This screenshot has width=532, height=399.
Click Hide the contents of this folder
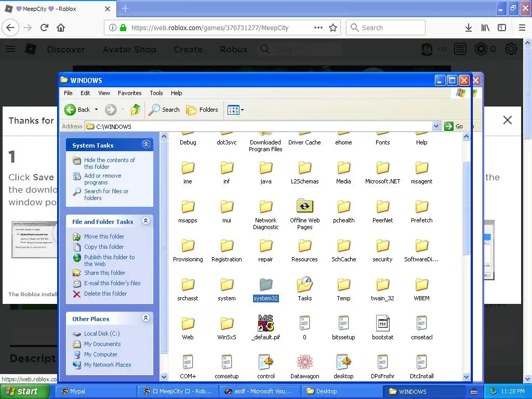109,163
